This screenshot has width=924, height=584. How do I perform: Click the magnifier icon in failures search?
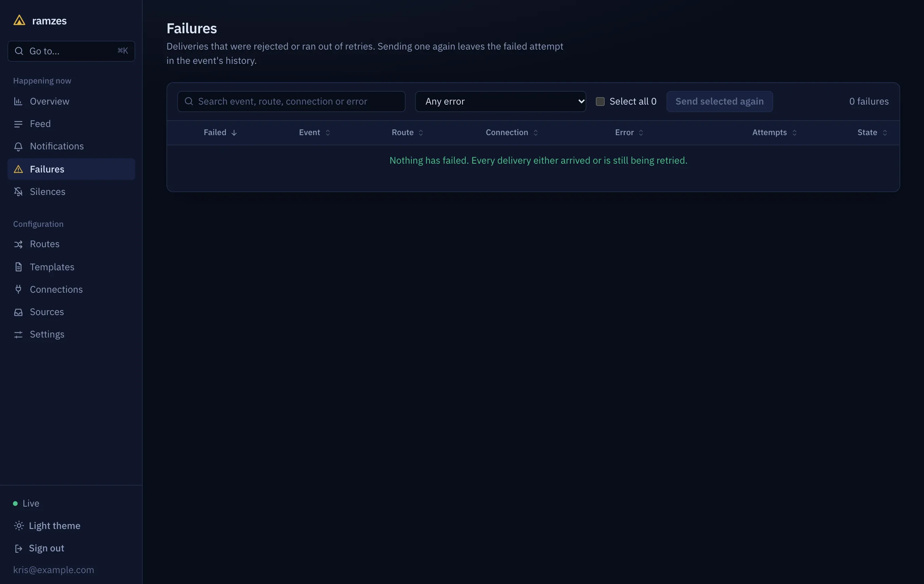point(189,101)
